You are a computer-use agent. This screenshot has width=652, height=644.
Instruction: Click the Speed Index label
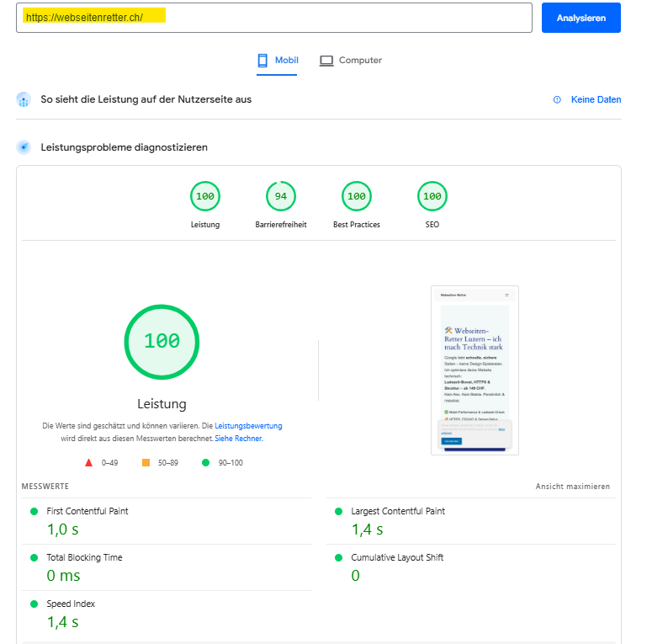coord(71,604)
